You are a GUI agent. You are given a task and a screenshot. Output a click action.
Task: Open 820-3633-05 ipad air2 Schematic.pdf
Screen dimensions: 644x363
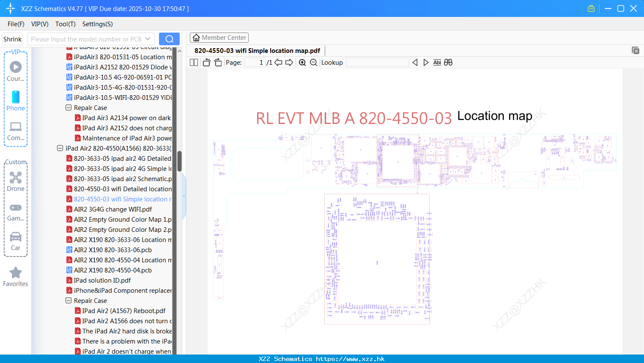[119, 179]
